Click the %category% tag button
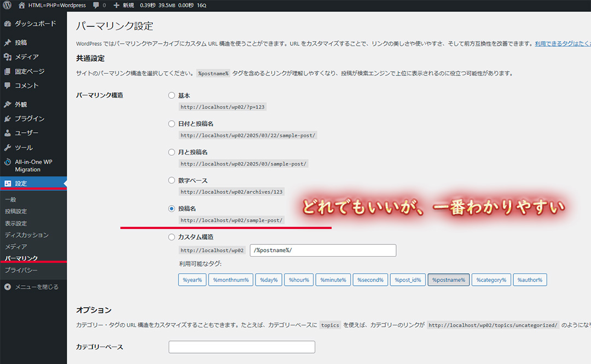This screenshot has height=364, width=591. (x=491, y=280)
